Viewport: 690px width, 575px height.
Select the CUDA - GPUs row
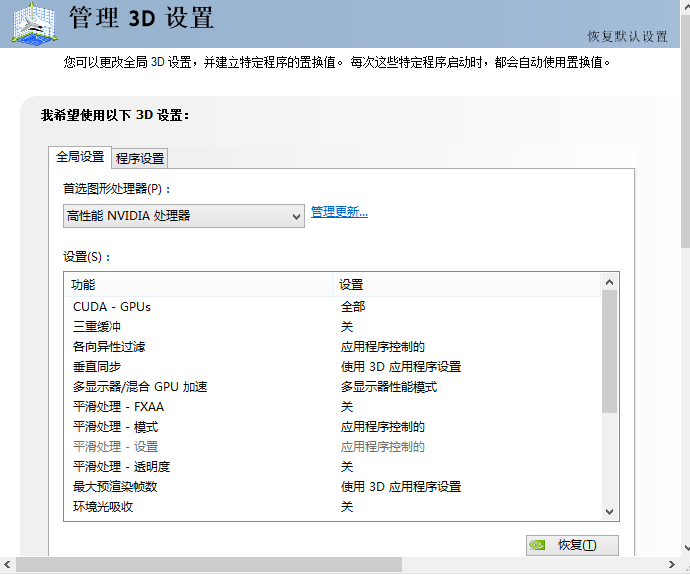[333, 307]
